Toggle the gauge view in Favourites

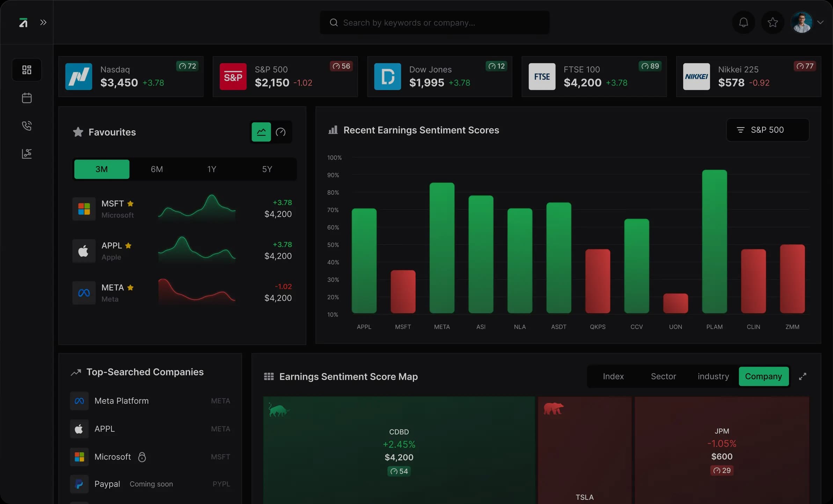(x=281, y=132)
